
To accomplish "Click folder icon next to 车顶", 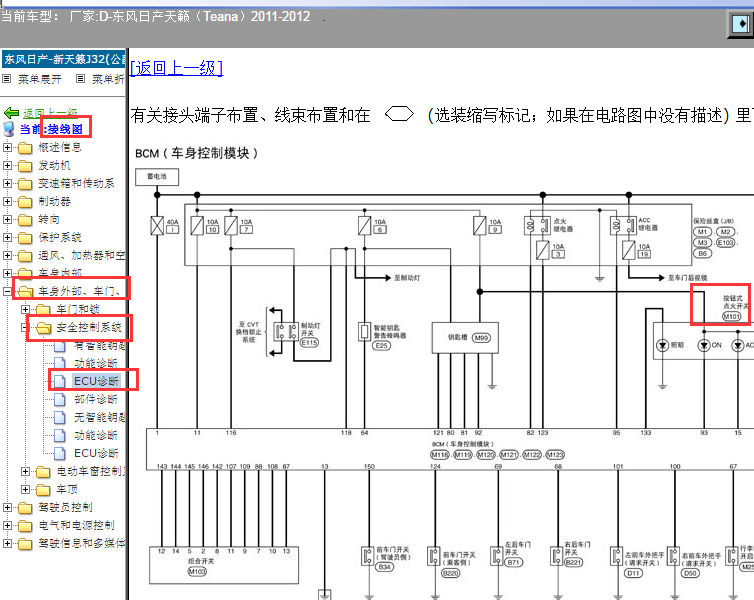I will 43,490.
